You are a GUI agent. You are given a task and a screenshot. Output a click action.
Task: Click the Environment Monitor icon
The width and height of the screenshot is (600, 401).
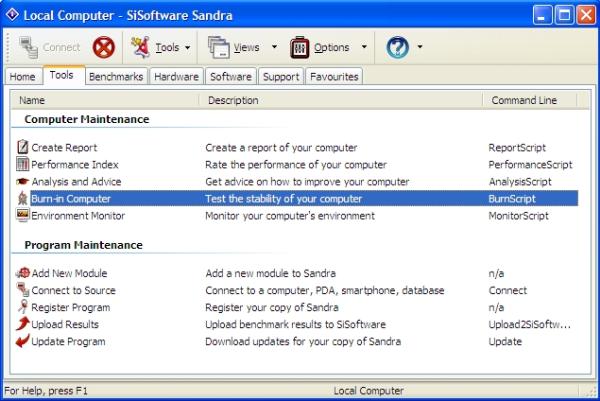[23, 215]
